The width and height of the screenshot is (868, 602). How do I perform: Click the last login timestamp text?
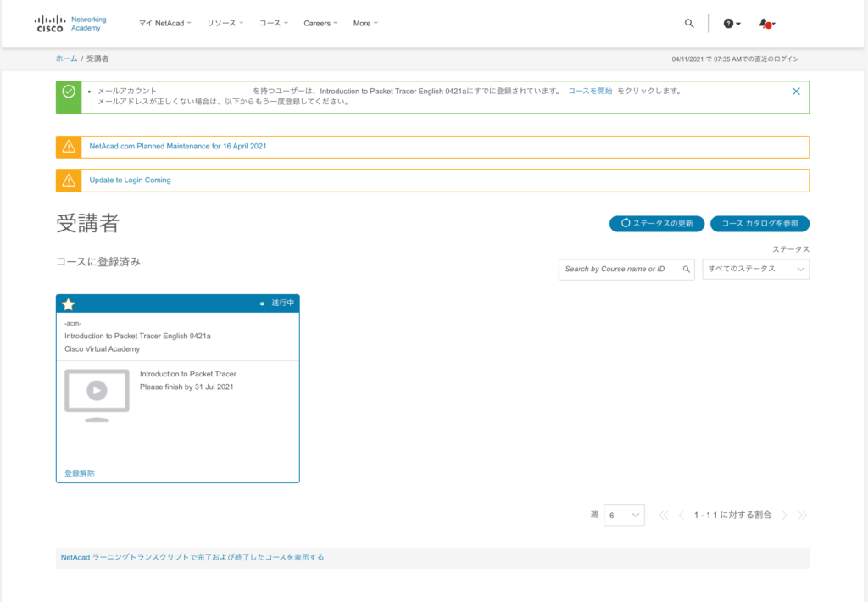735,59
